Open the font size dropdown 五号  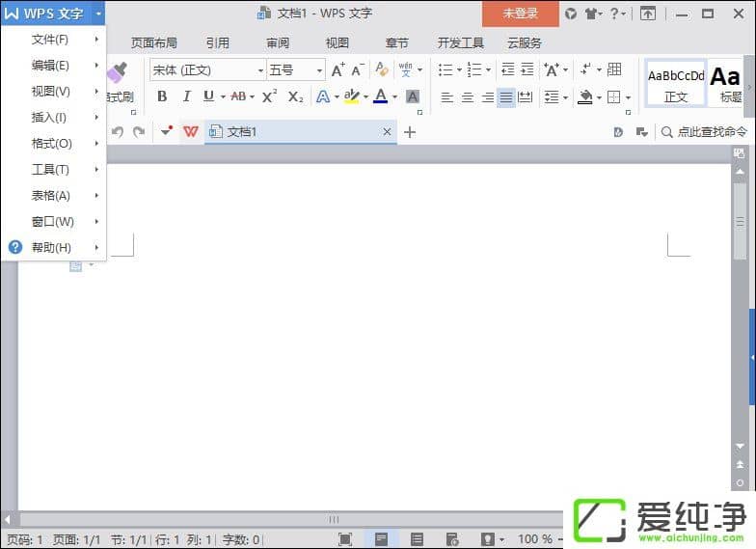pyautogui.click(x=295, y=70)
